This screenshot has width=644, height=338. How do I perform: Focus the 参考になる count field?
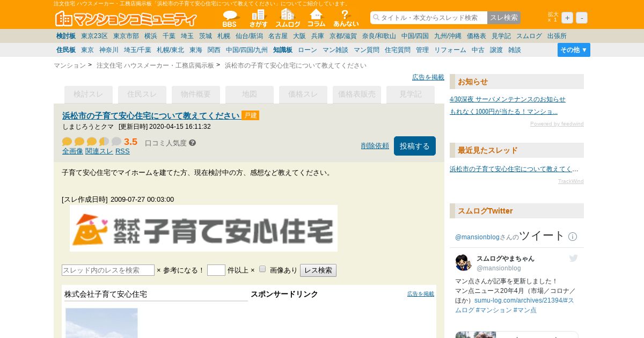pos(216,270)
